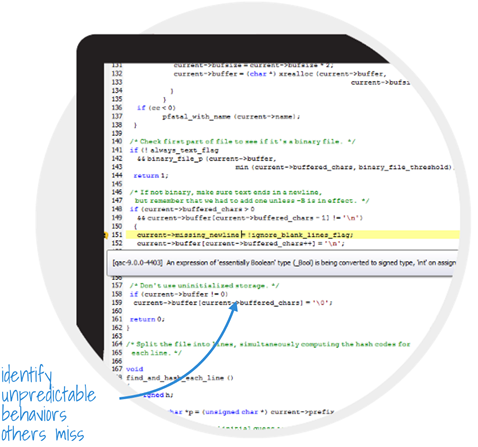This screenshot has height=447, width=478.
Task: Click the 'return 1;' statement on line 144
Action: 151,175
